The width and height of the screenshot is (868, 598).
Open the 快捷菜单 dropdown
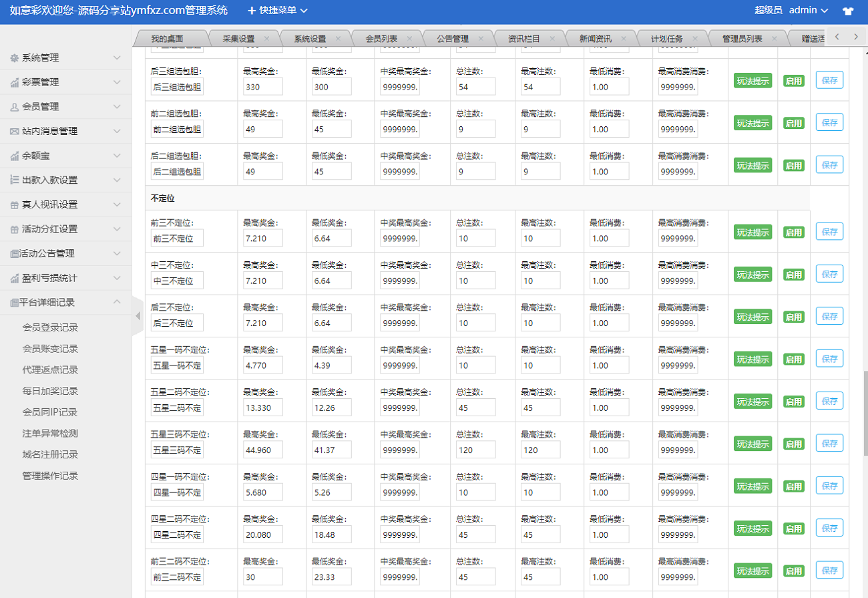[x=278, y=11]
